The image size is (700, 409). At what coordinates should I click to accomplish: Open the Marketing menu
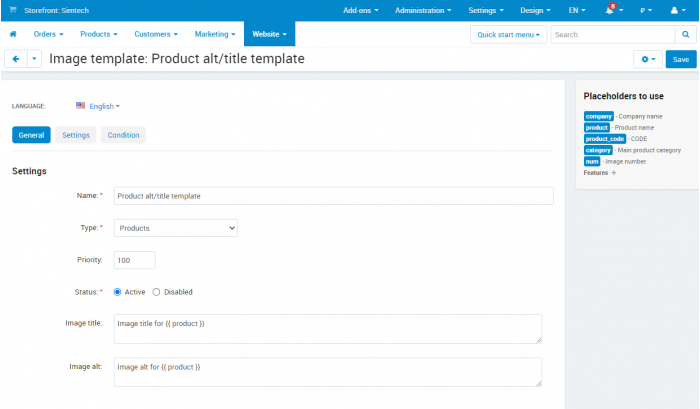215,34
